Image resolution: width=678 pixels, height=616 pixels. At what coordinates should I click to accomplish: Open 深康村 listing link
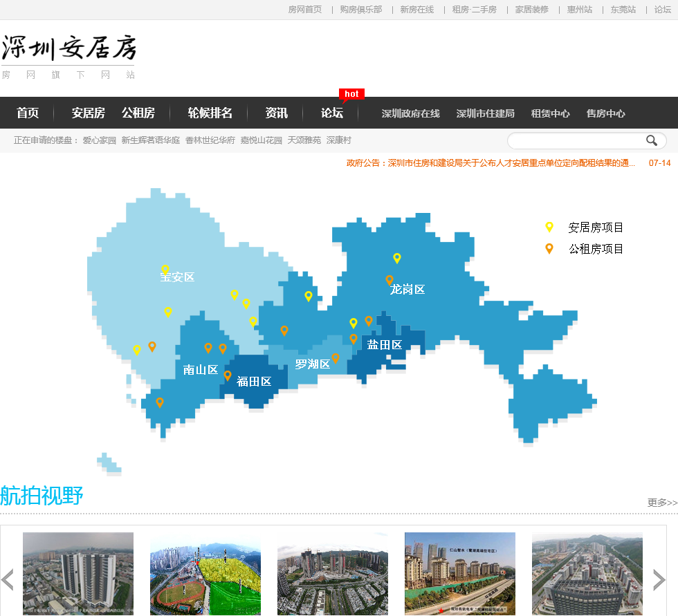pos(338,140)
